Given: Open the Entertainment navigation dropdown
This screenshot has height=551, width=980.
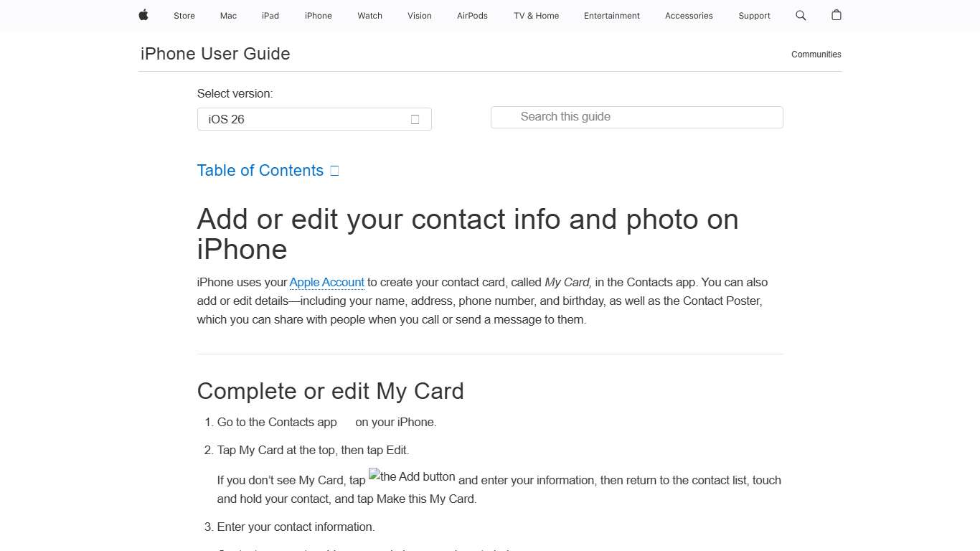Looking at the screenshot, I should [611, 15].
